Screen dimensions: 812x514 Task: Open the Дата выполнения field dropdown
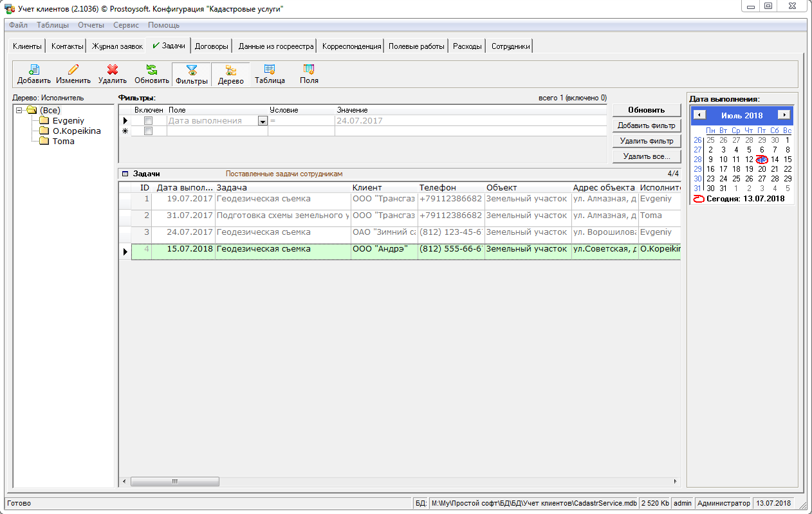(263, 121)
